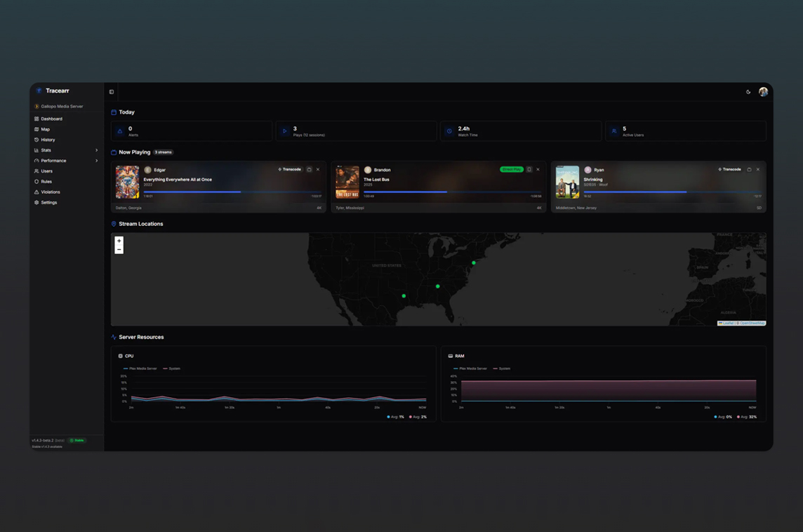The image size is (803, 532).
Task: Toggle dark mode with the moon icon
Action: [x=748, y=92]
